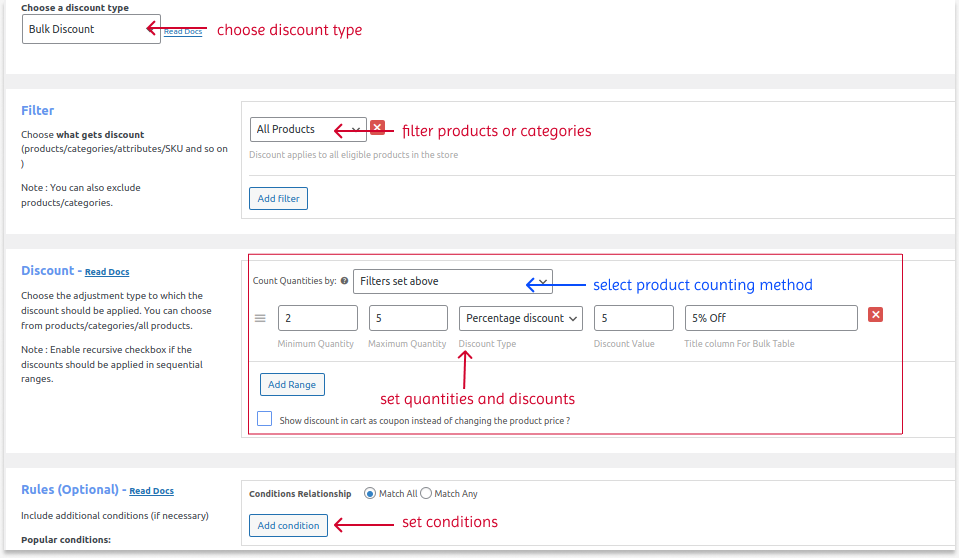Click the Filter section heading
Image resolution: width=959 pixels, height=558 pixels.
pyautogui.click(x=37, y=111)
